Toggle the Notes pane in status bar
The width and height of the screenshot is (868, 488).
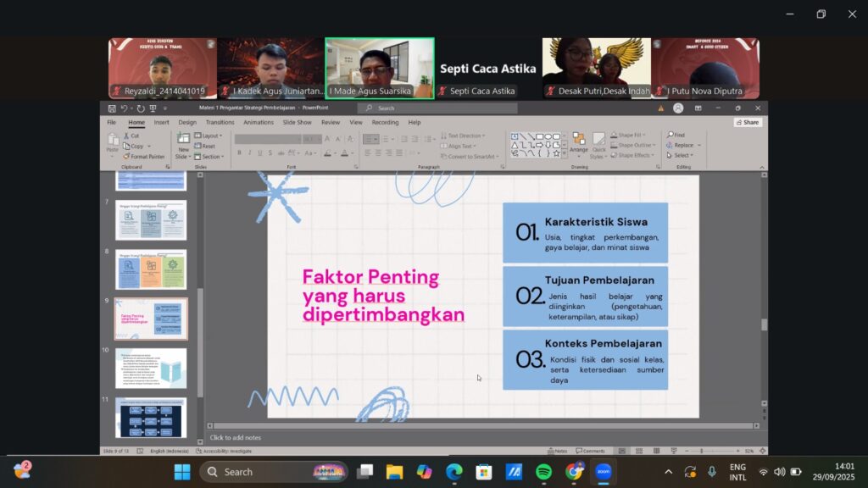tap(558, 451)
